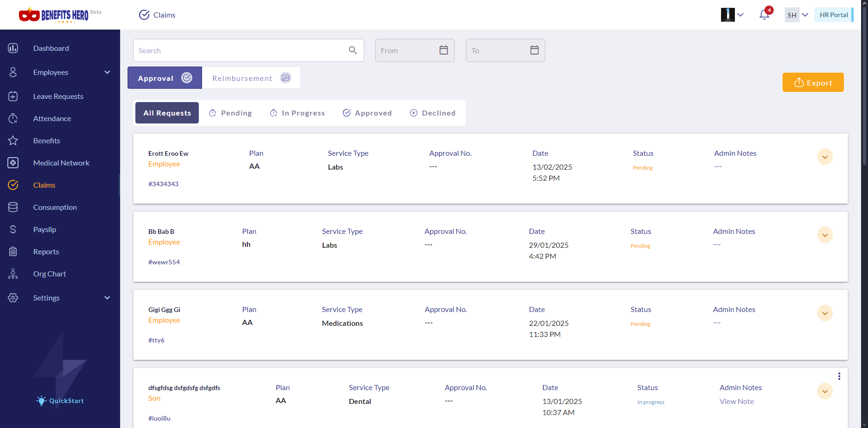Click the Dashboard sidebar icon
Screen dimensions: 868x428
13,48
